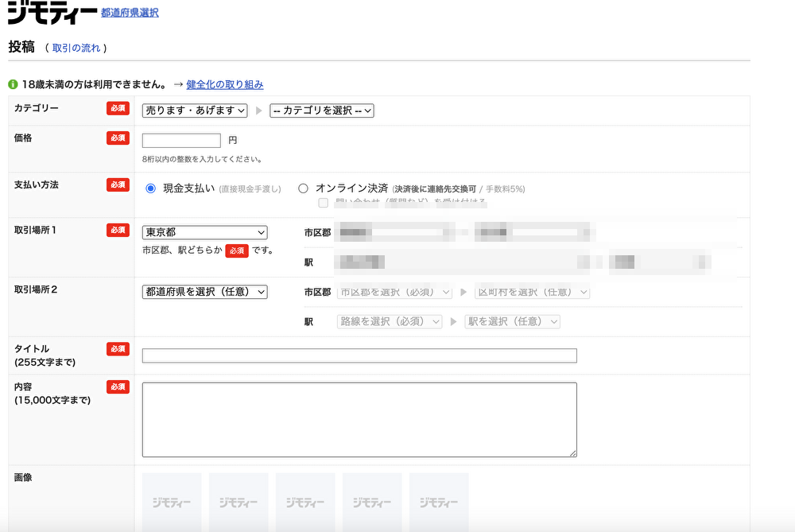Click the 必須 badge in the 支払い方法 row
Screen dimensions: 795x532
coord(118,184)
